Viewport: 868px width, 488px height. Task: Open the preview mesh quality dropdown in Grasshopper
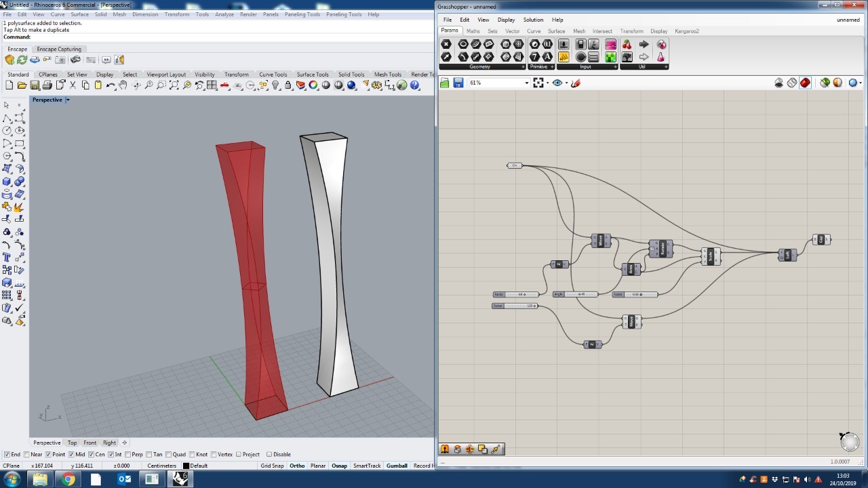click(x=861, y=83)
